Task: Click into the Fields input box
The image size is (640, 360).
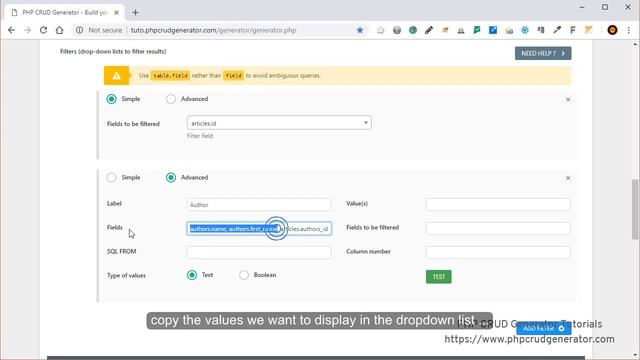Action: coord(259,229)
